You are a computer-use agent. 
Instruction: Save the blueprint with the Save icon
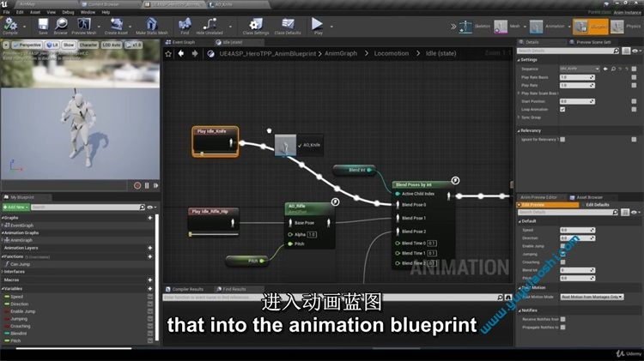pyautogui.click(x=43, y=25)
